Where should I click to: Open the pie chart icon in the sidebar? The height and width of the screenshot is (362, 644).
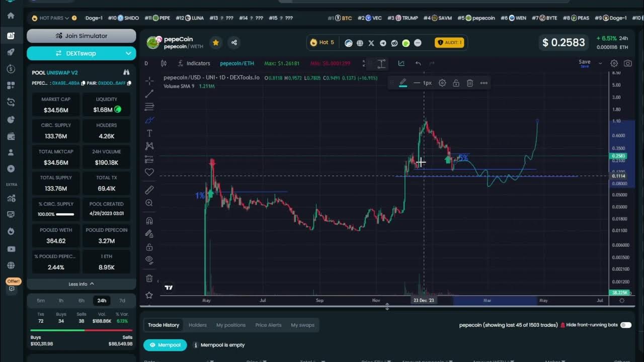coord(11,119)
